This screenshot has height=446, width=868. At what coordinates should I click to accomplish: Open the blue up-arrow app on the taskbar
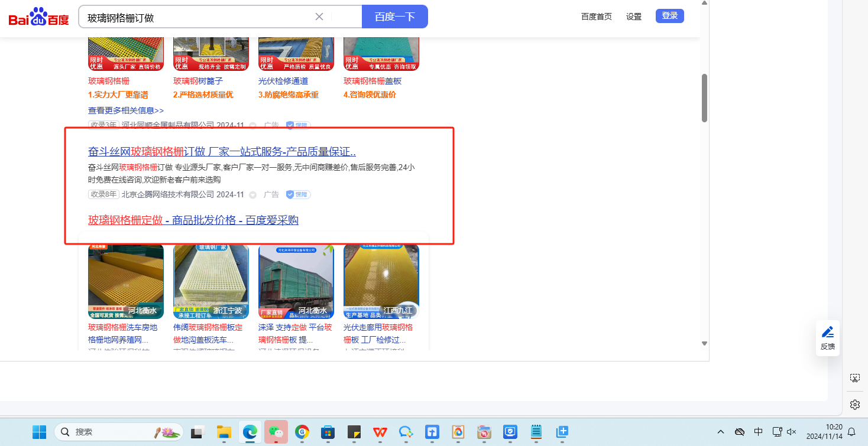coord(432,432)
